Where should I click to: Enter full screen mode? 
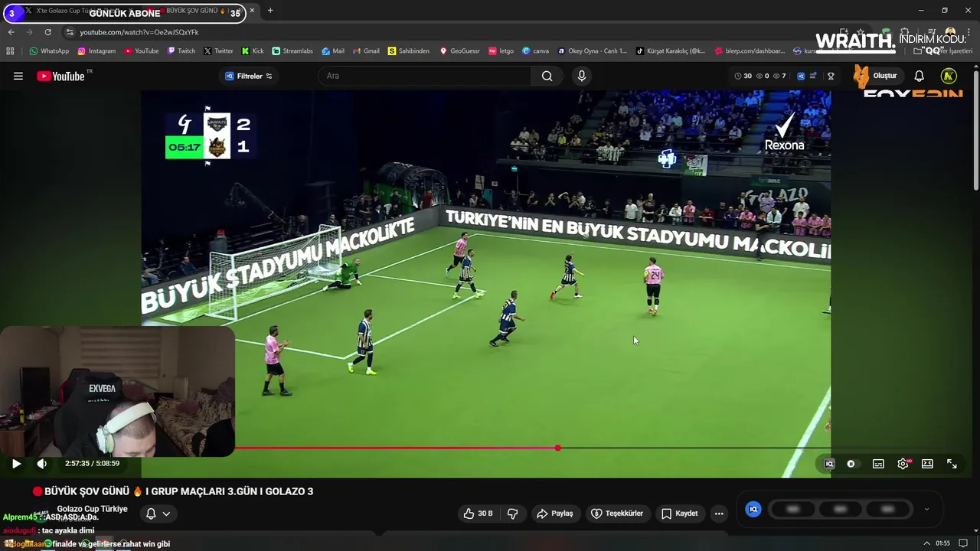pyautogui.click(x=952, y=464)
